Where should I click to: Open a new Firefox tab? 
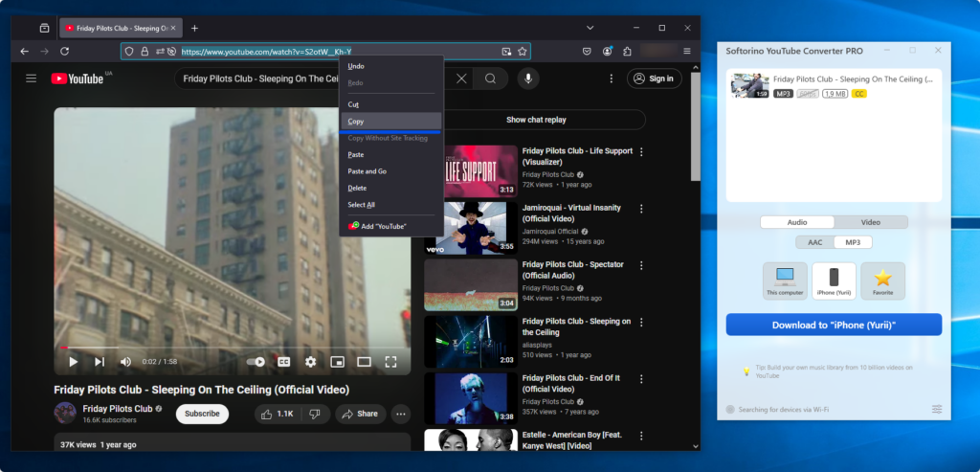(194, 28)
